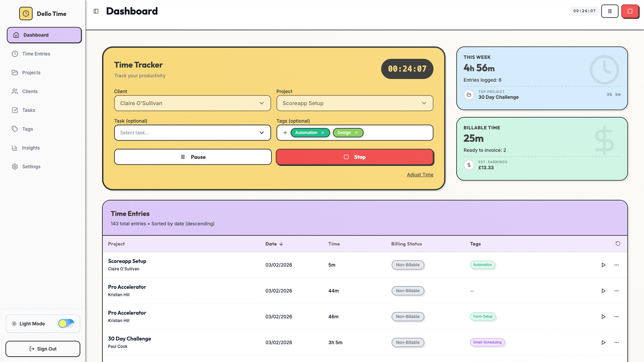Viewport: 644px width, 362px height.
Task: Click the Pause button in Time Tracker
Action: (193, 157)
